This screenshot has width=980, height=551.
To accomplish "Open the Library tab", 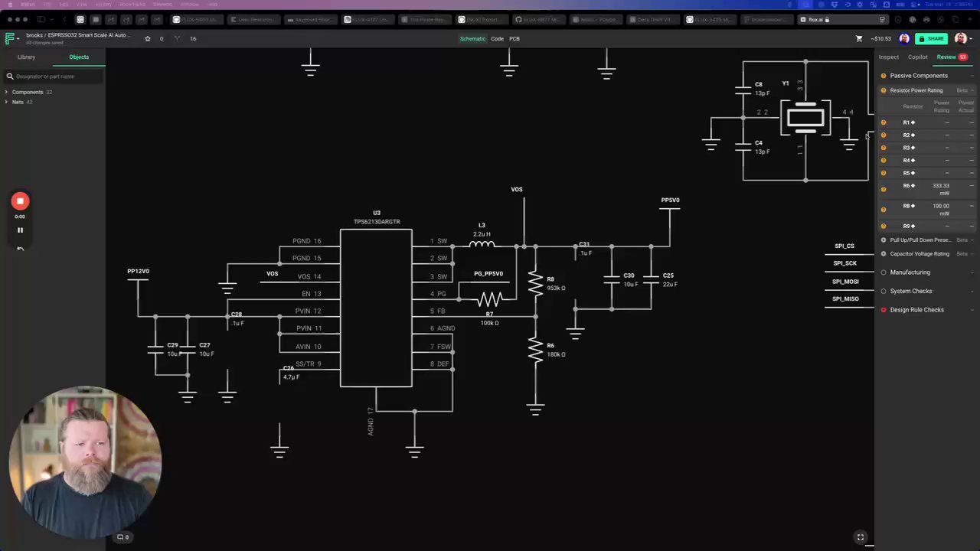I will [26, 57].
